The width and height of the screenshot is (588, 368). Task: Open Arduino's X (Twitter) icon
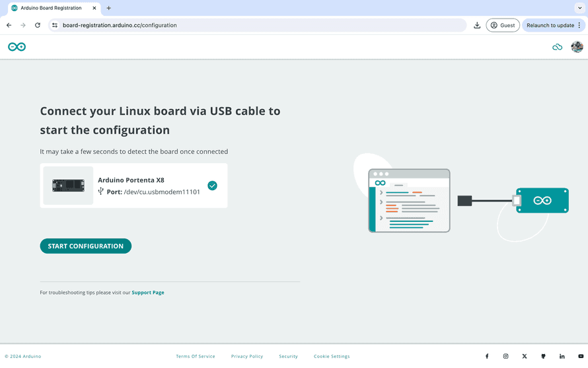[x=525, y=356]
